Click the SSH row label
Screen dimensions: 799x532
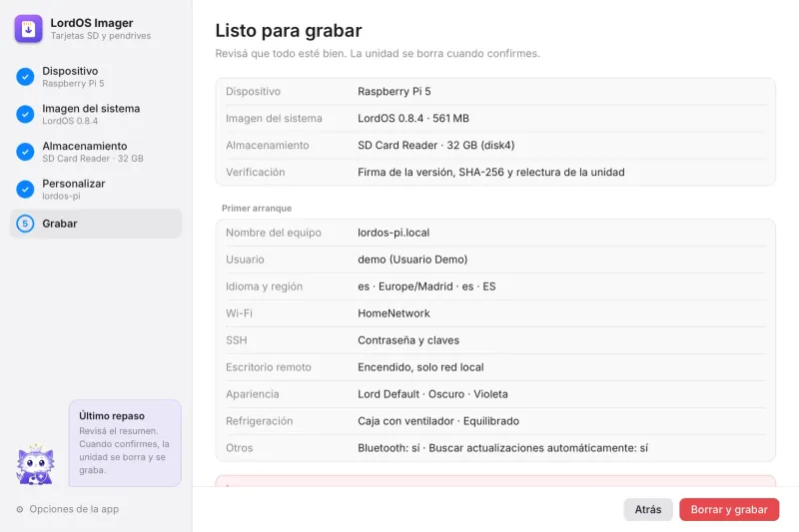[237, 340]
